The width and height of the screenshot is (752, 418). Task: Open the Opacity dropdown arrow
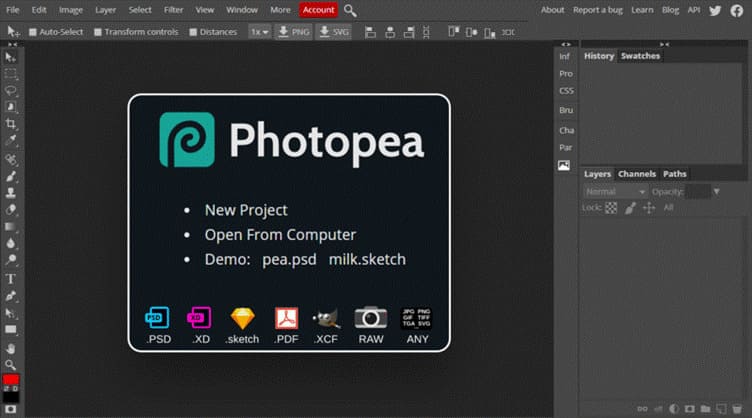[717, 191]
